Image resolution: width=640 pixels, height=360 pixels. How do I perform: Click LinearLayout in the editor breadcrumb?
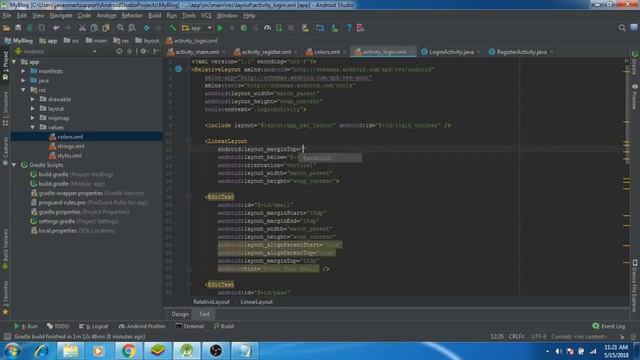click(x=256, y=302)
